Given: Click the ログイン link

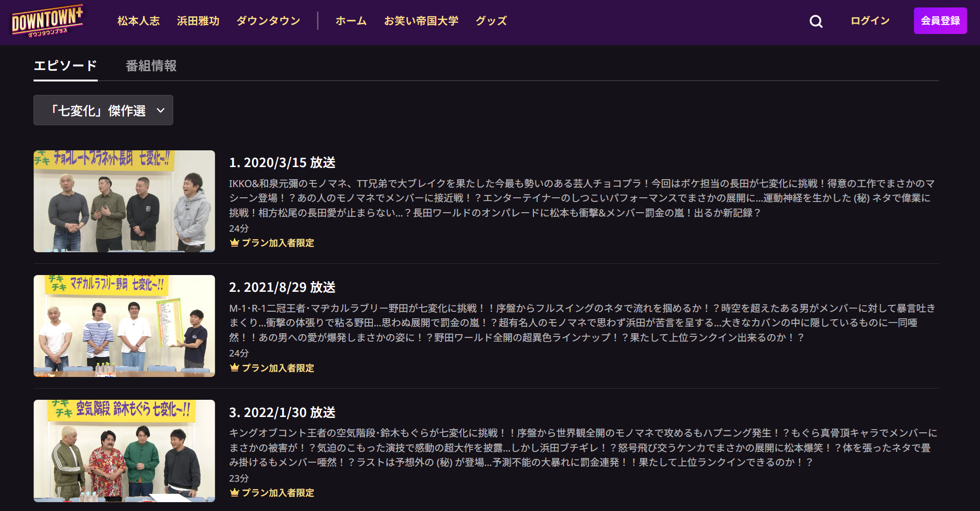Looking at the screenshot, I should tap(870, 21).
